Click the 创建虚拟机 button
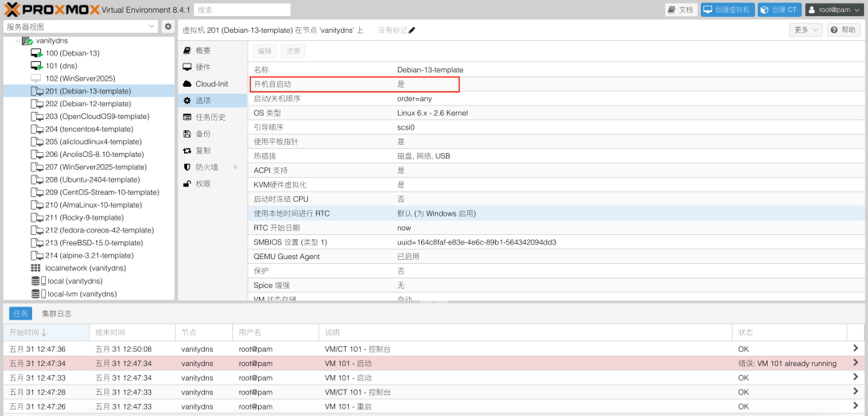 (x=727, y=10)
